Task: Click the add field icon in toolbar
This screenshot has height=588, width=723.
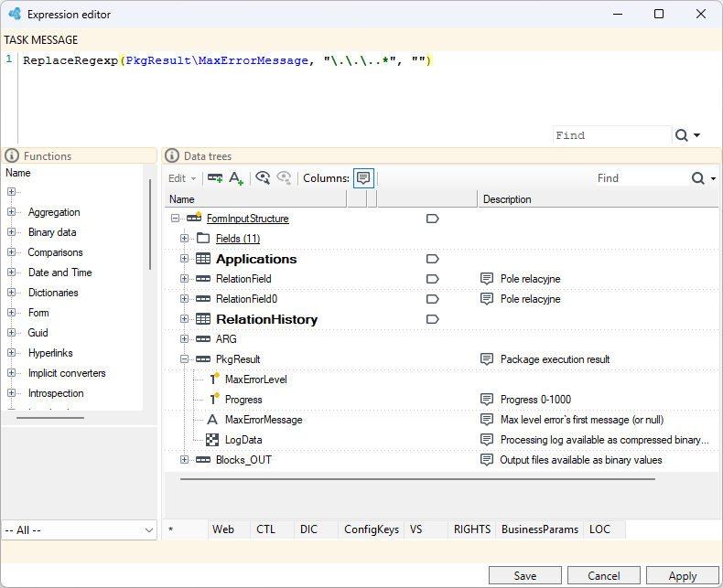Action: [215, 178]
